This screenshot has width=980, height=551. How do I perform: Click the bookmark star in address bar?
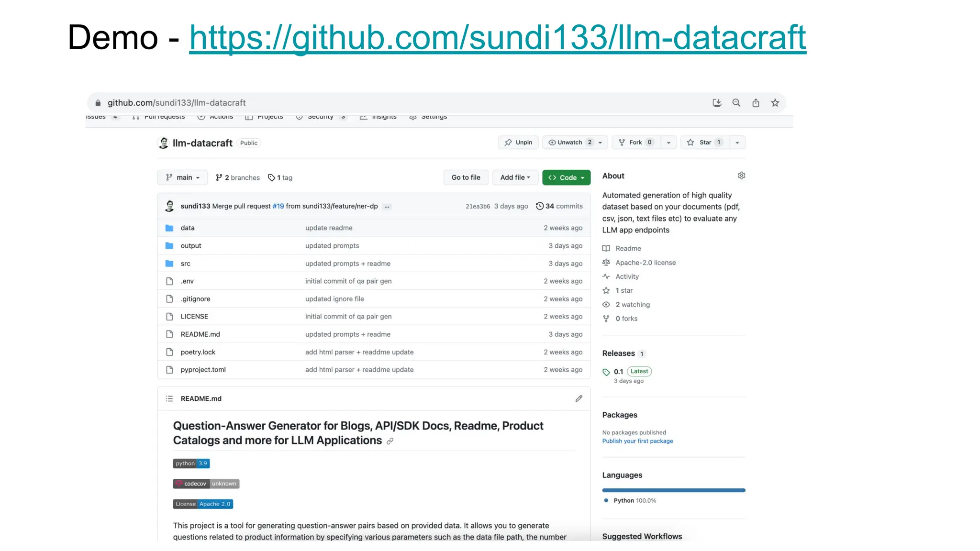coord(775,103)
